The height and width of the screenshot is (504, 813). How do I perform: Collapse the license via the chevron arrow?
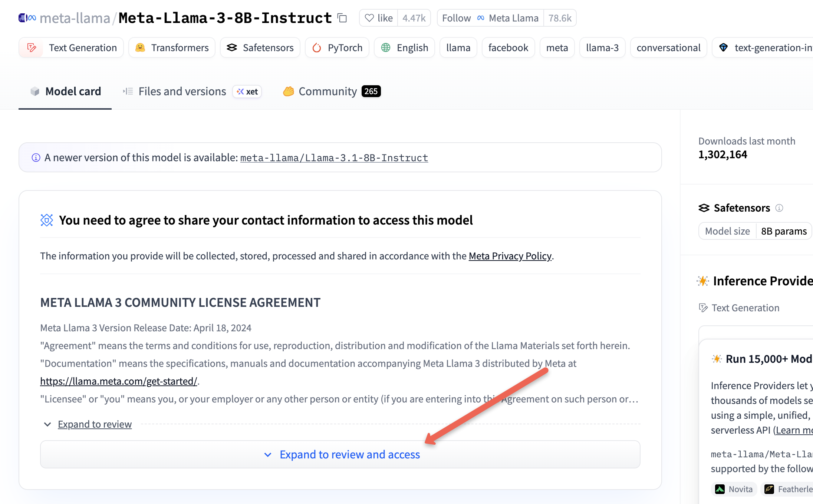pos(47,424)
